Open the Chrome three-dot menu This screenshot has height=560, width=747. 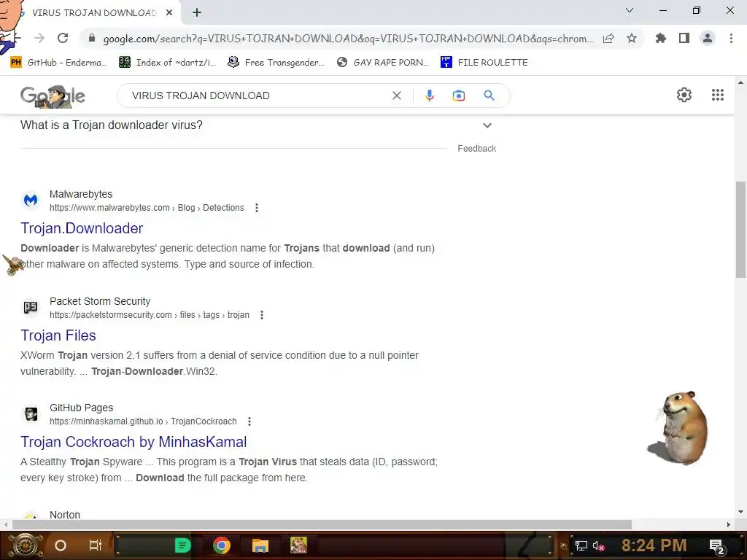click(x=731, y=38)
